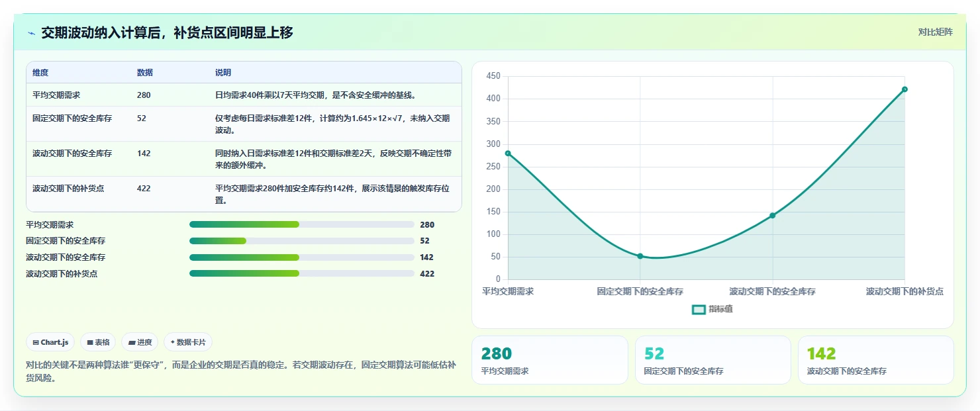The width and height of the screenshot is (980, 411).
Task: Click the x-axis label 固定交期下的安全库存
Action: 640,291
